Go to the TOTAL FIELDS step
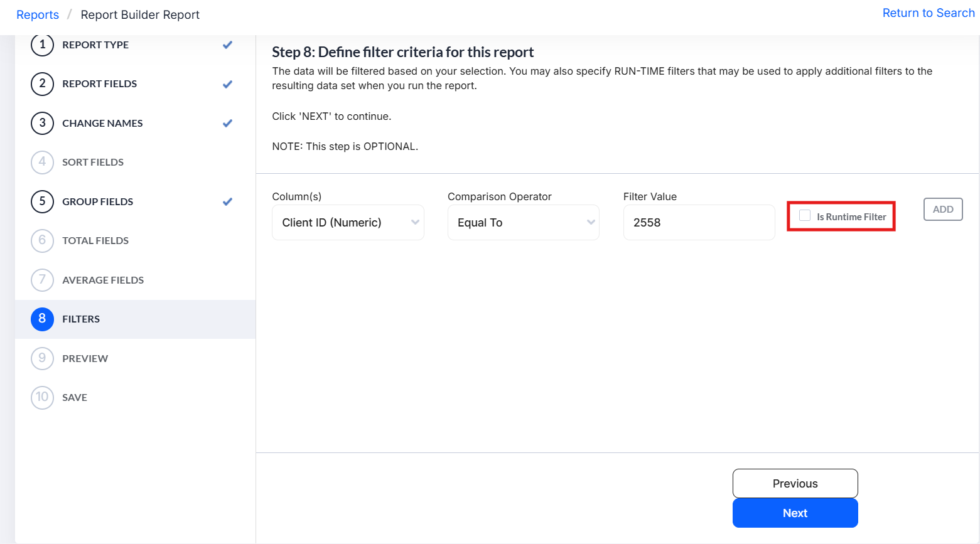 click(95, 240)
